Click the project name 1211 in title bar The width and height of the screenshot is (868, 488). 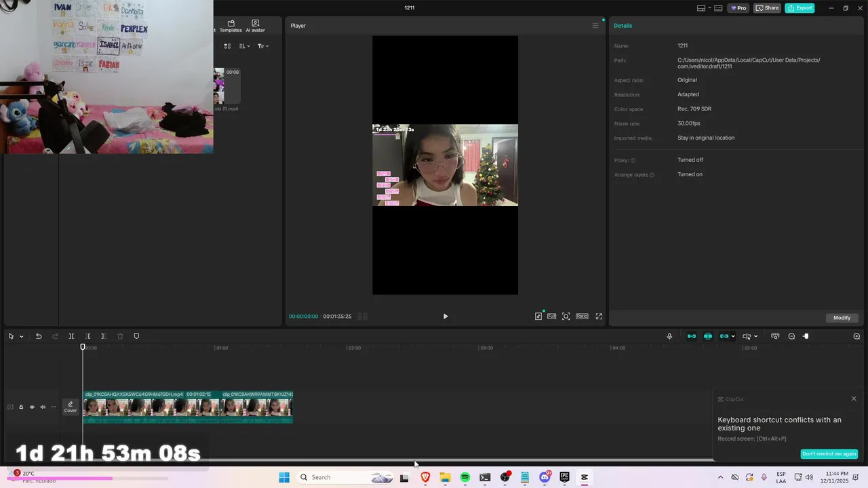pyautogui.click(x=410, y=8)
